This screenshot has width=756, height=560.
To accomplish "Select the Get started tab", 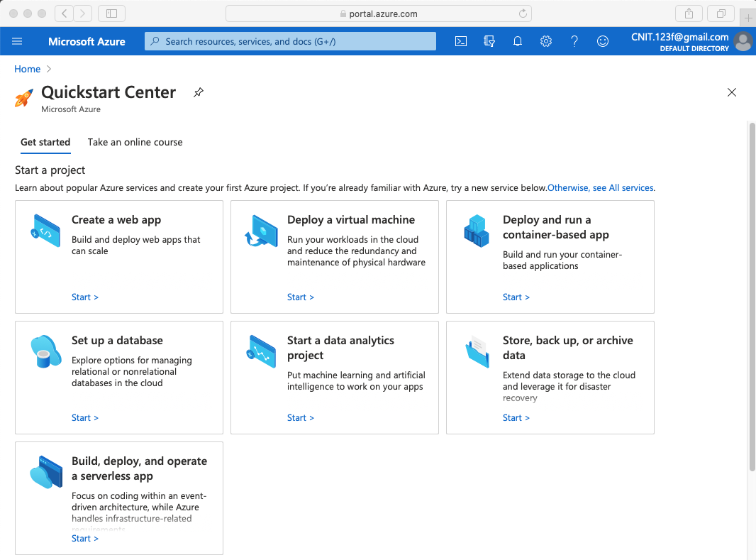I will pyautogui.click(x=45, y=142).
